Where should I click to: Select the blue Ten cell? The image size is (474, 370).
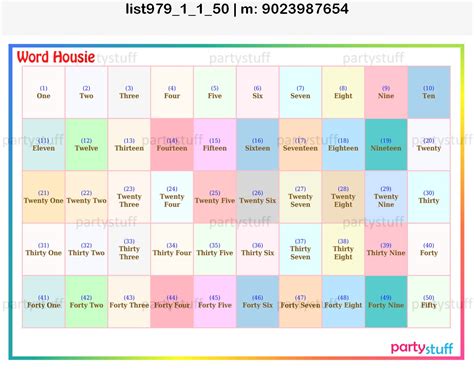[x=429, y=92]
